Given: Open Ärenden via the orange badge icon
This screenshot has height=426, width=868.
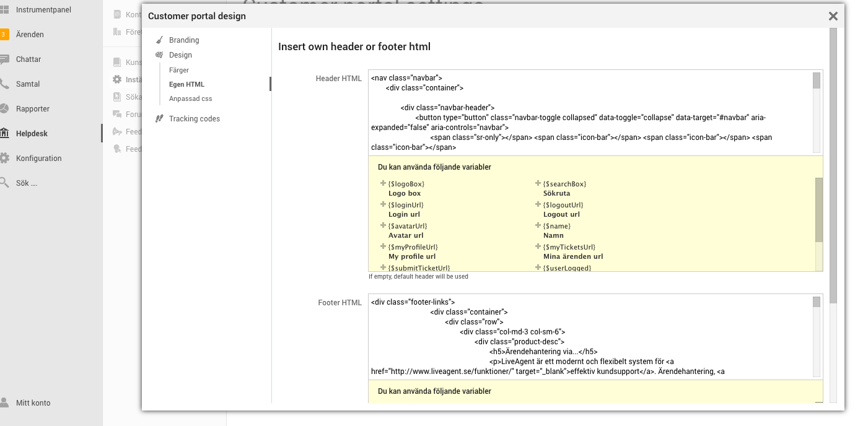Looking at the screenshot, I should coord(4,35).
